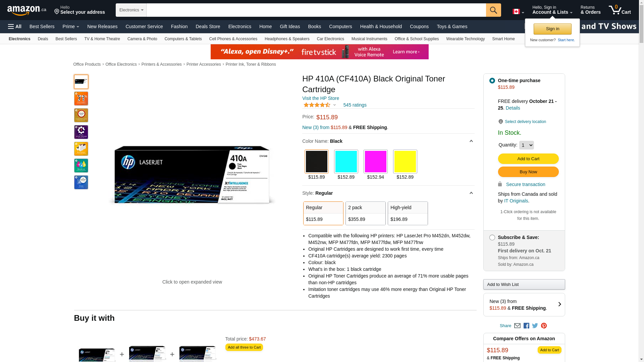Share product on Twitter icon
This screenshot has width=644, height=362.
[535, 326]
